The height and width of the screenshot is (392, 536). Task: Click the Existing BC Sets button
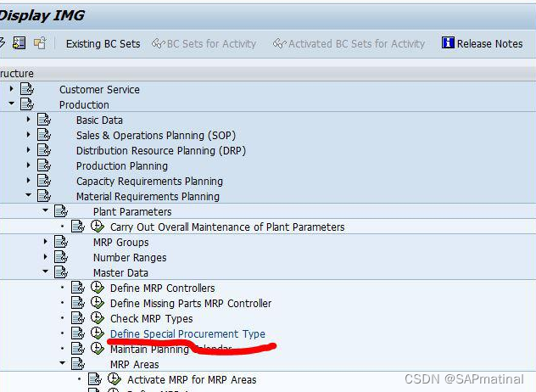[103, 44]
